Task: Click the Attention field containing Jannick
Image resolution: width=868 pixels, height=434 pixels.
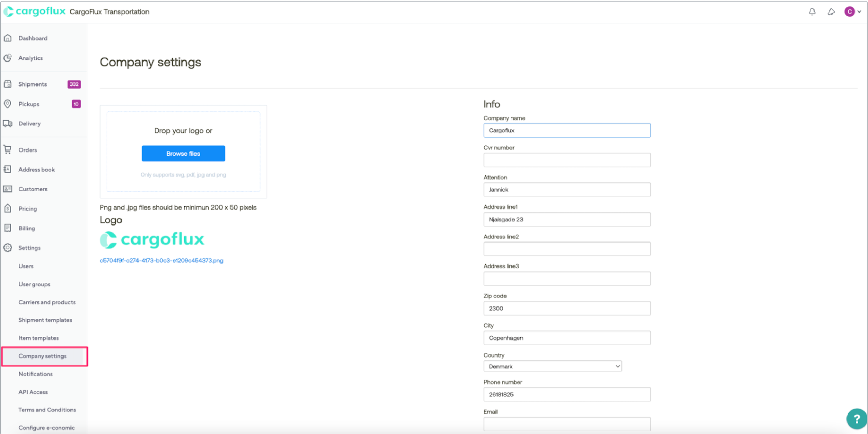Action: 567,190
